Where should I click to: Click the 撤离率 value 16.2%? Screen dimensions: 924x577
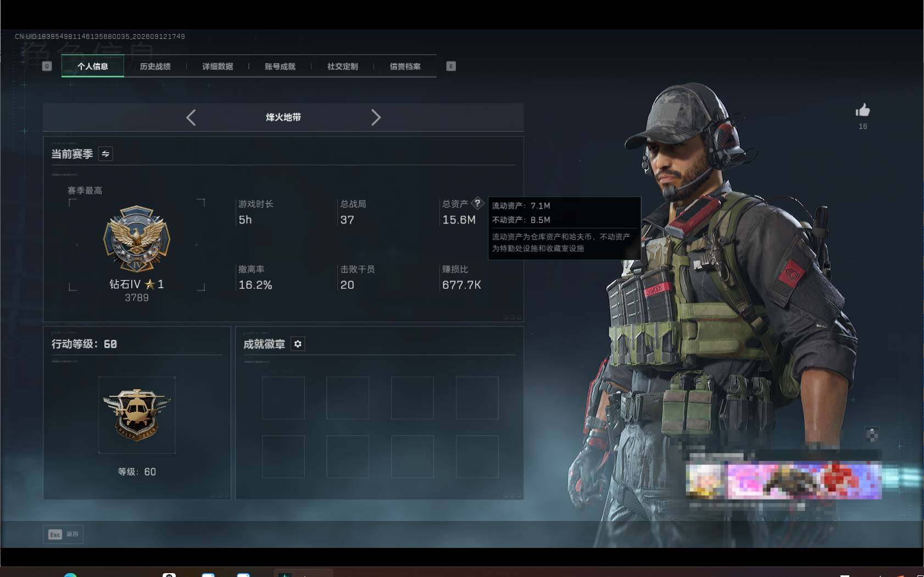pos(255,285)
